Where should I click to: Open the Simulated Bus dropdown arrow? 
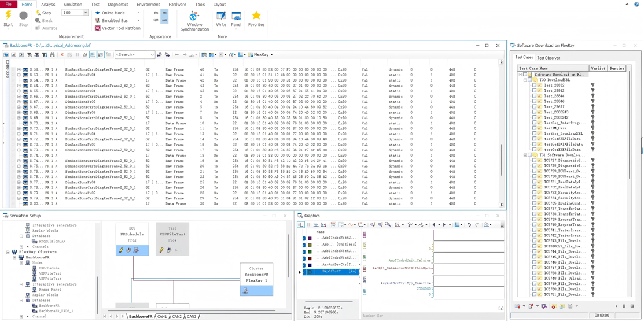tap(138, 20)
